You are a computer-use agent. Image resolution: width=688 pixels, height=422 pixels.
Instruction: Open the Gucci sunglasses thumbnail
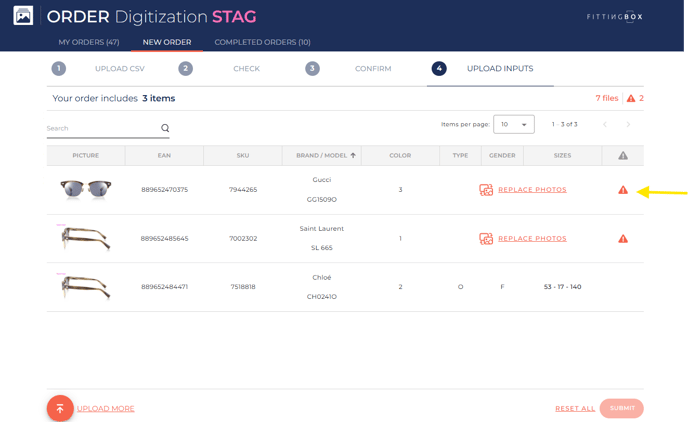(86, 190)
